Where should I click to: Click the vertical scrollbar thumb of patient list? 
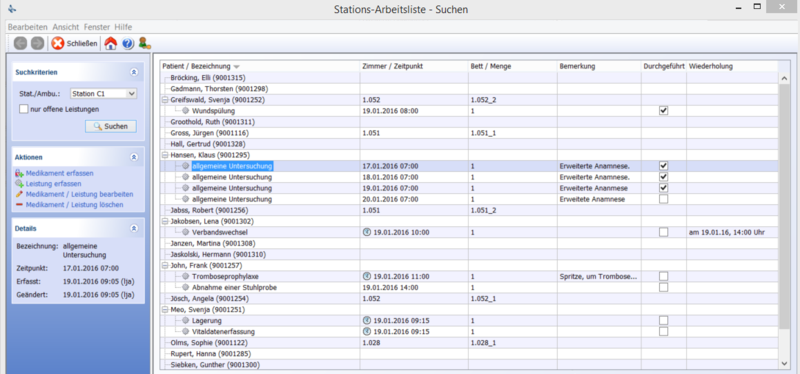click(x=785, y=207)
